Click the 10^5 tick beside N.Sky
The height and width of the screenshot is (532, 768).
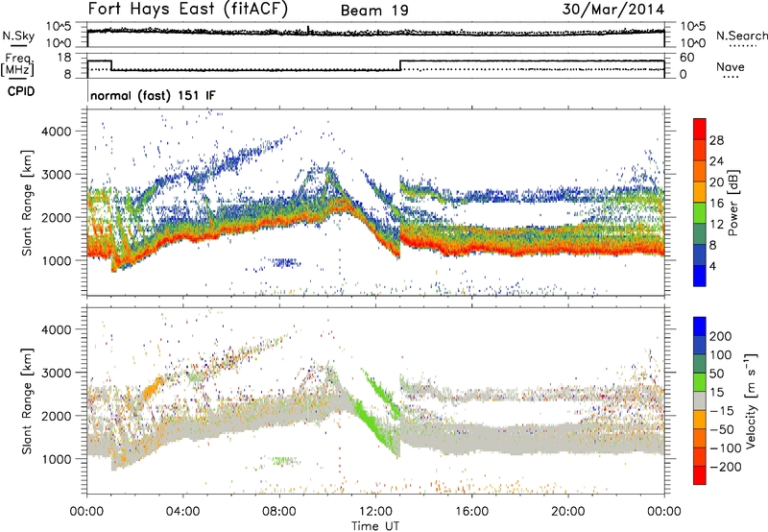tap(59, 26)
